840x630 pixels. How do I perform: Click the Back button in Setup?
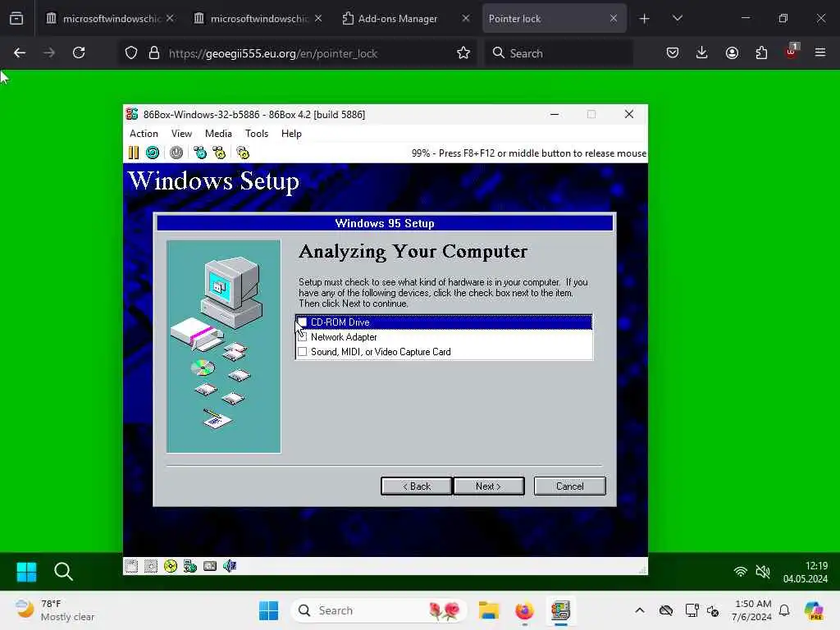[416, 486]
